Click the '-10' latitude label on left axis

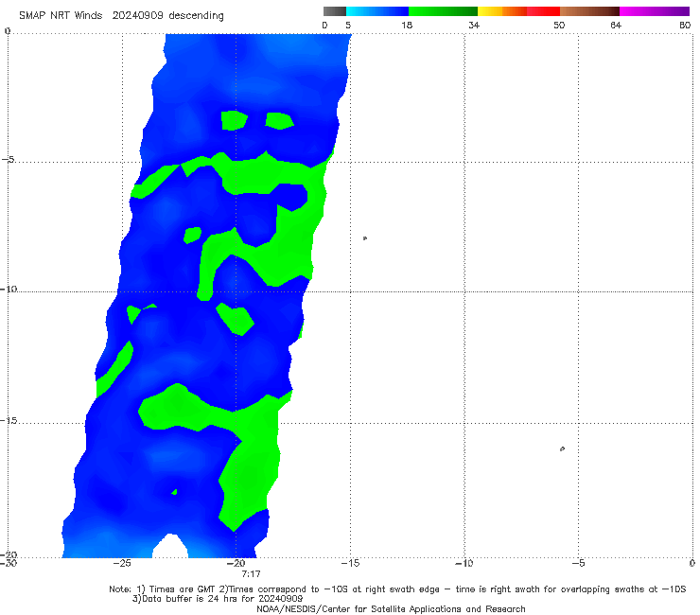[9, 289]
